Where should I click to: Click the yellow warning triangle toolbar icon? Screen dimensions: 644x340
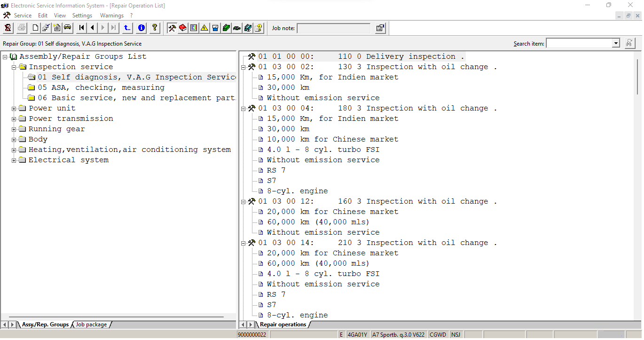click(204, 28)
